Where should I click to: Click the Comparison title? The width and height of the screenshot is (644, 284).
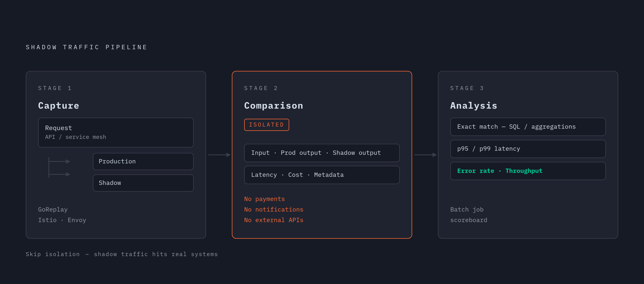click(274, 106)
